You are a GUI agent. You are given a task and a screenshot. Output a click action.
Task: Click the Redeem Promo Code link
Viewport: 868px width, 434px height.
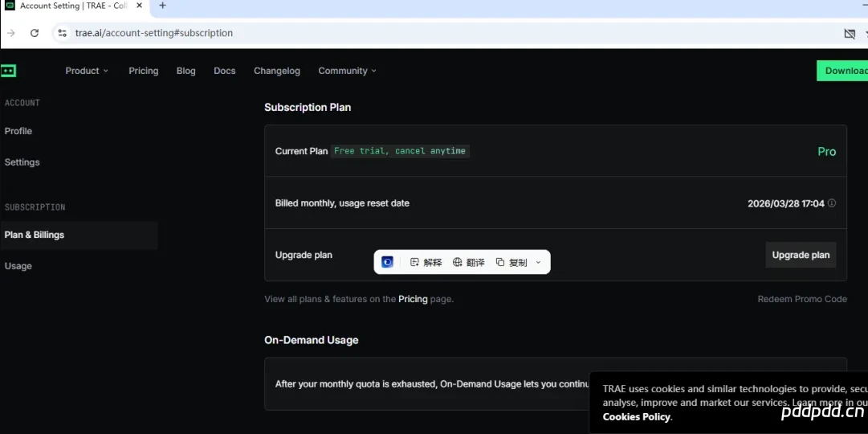click(x=801, y=299)
